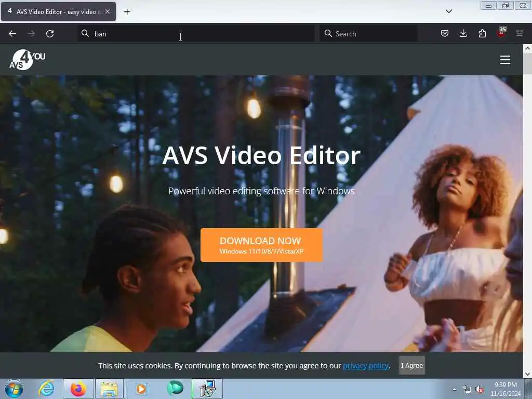The image size is (532, 399).
Task: Open the website hamburger menu
Action: coord(505,60)
